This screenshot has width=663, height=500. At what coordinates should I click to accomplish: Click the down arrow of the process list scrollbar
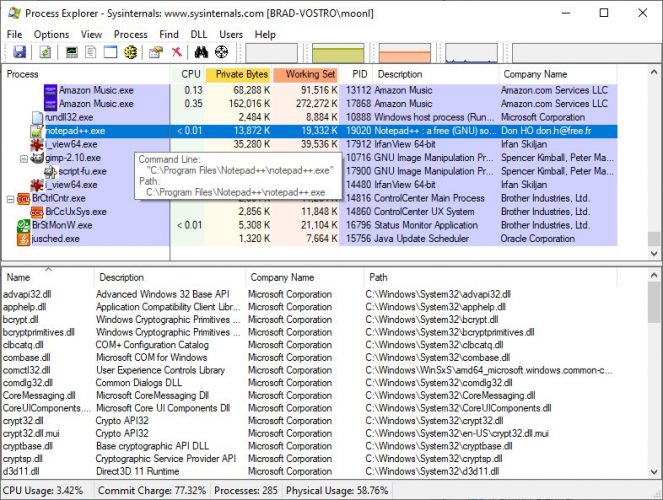pos(654,254)
